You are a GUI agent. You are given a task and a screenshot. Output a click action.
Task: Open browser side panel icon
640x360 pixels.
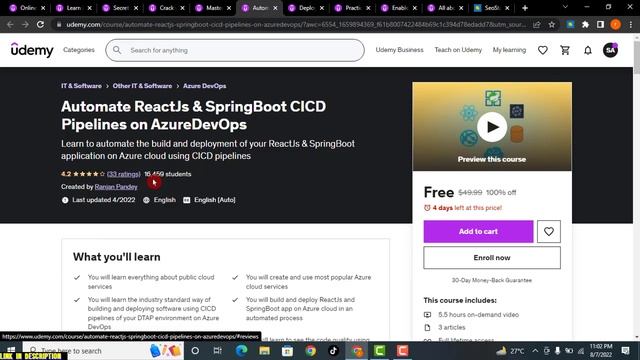(x=600, y=24)
